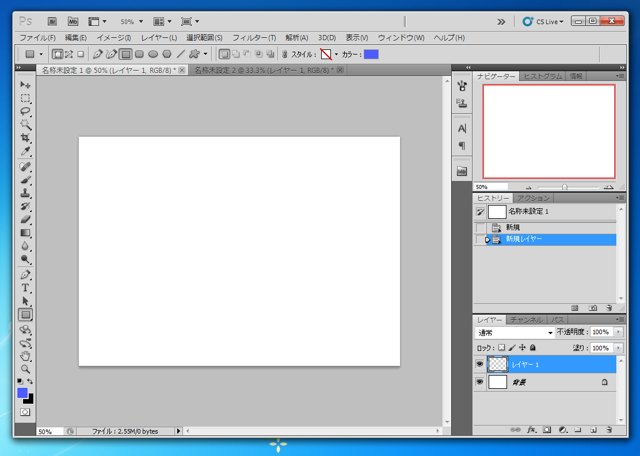
Task: Click the blue foreground color swatch
Action: (22, 393)
